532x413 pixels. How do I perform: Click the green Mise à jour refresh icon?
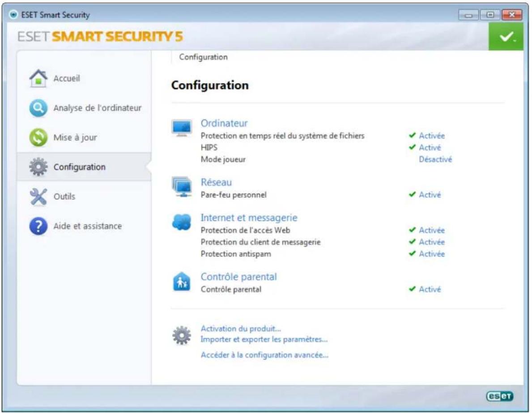coord(38,137)
